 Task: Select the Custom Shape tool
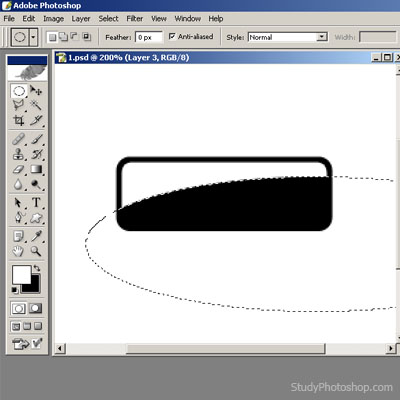pos(36,218)
